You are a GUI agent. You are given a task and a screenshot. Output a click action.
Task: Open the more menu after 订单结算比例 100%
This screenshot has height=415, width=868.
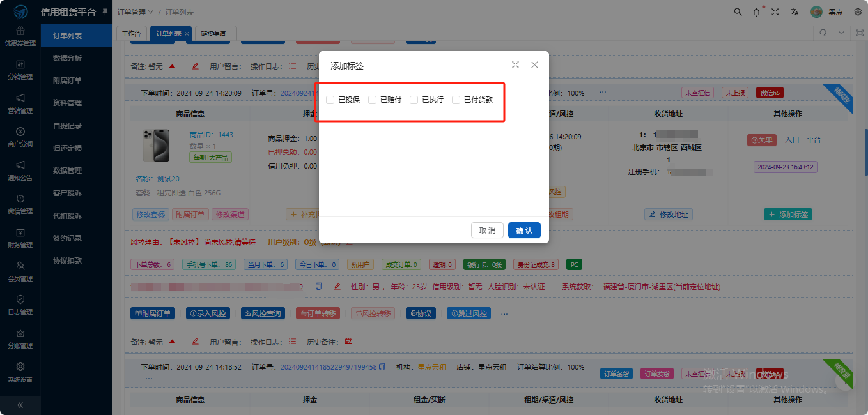click(x=602, y=93)
